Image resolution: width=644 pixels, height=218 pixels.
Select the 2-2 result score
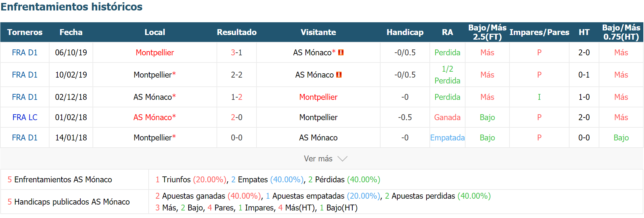[237, 75]
